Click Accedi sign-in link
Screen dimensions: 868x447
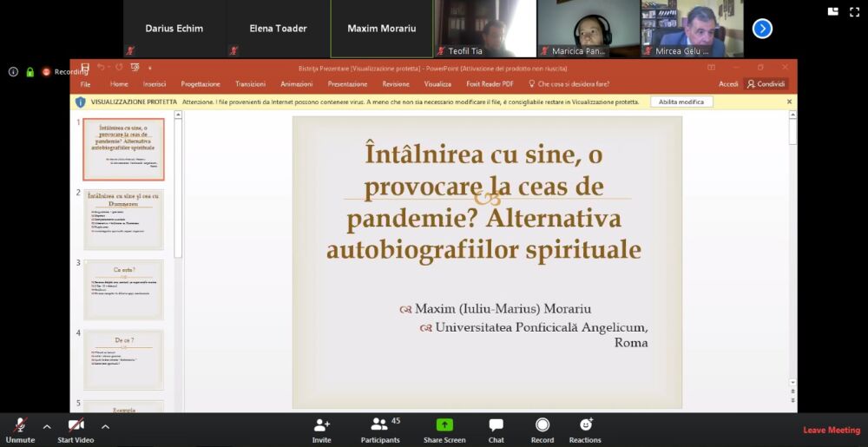pos(728,84)
